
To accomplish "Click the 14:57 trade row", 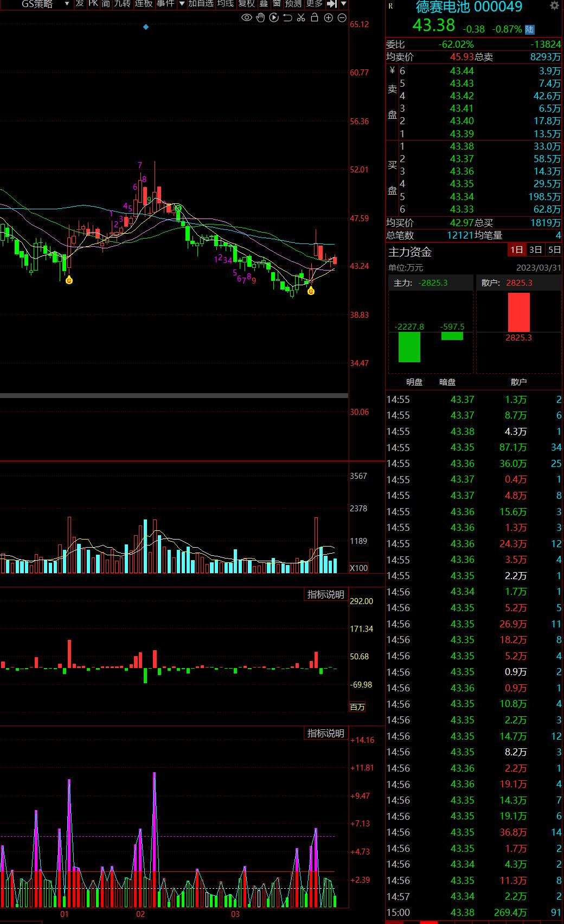I will point(475,896).
